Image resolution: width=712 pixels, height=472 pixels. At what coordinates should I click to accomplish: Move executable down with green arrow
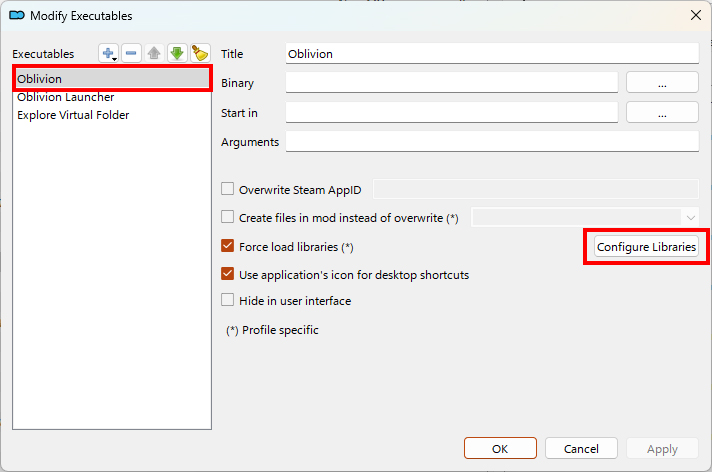coord(176,53)
